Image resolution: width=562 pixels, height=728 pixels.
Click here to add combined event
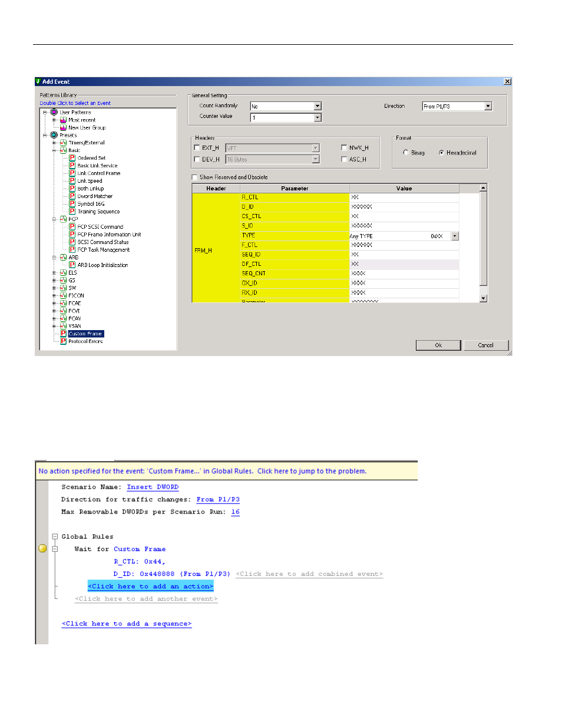[309, 574]
